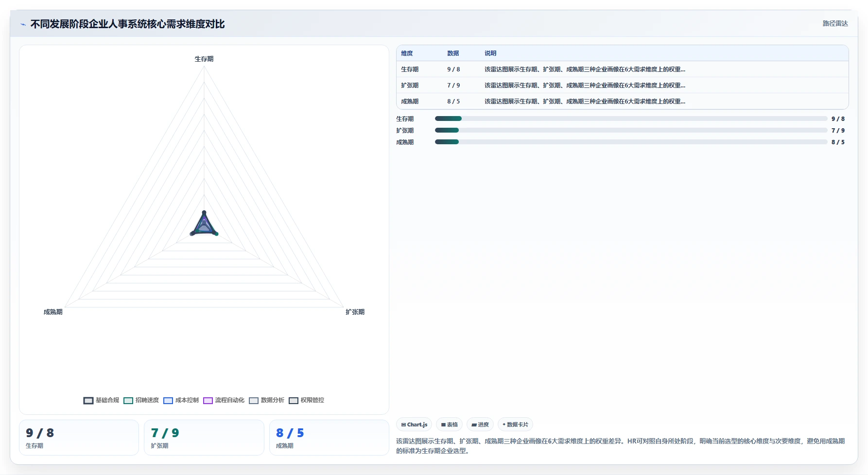This screenshot has height=475, width=868.
Task: Click the 生存期 radar axis label
Action: point(204,59)
